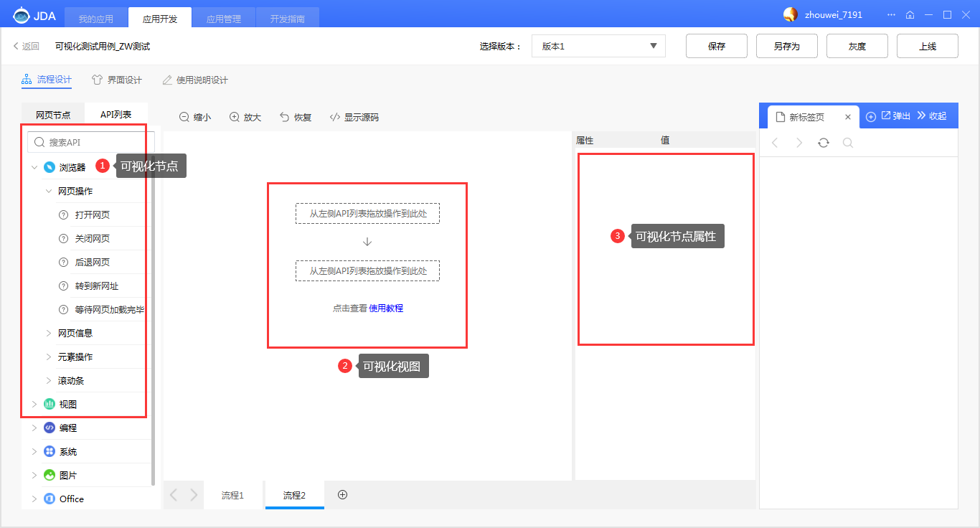Collapse the 浏览器 tree node
980x528 pixels.
coord(34,167)
